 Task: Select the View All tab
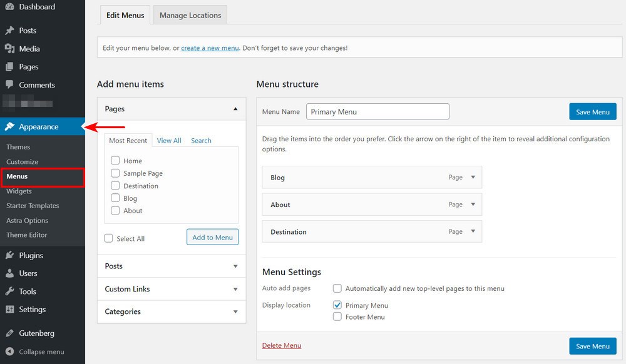[169, 140]
